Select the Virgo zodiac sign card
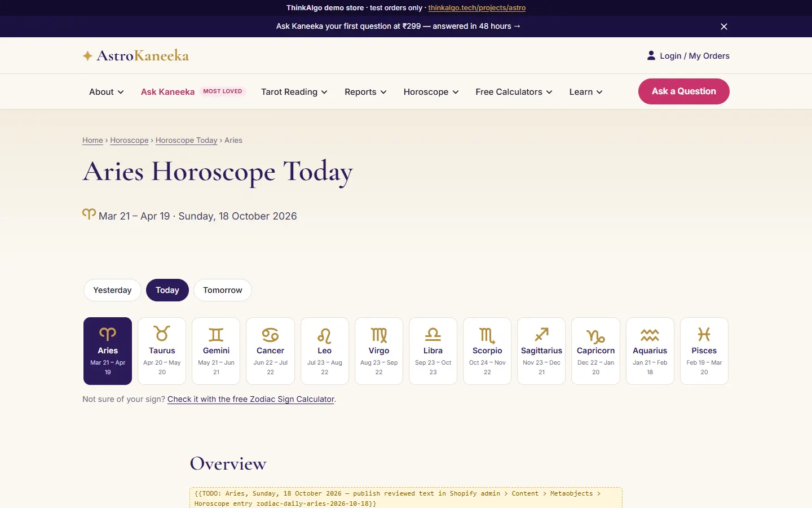 tap(379, 351)
